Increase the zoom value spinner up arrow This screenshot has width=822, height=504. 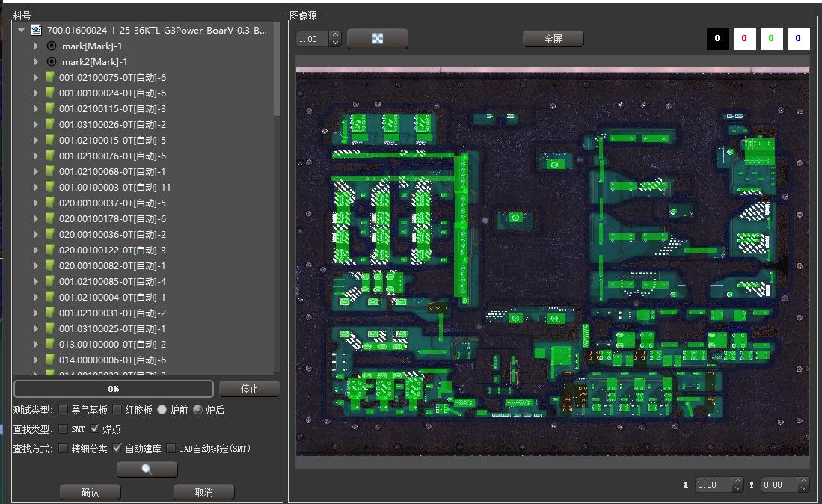coord(336,34)
